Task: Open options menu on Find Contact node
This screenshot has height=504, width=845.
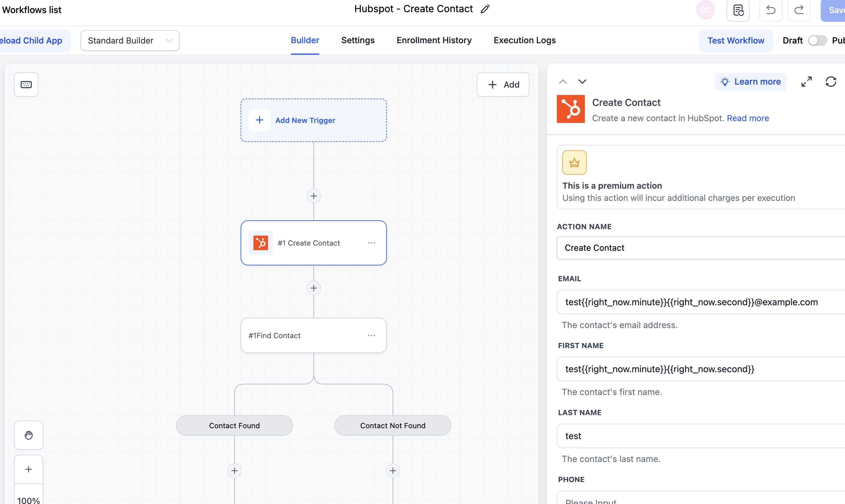Action: (x=372, y=335)
